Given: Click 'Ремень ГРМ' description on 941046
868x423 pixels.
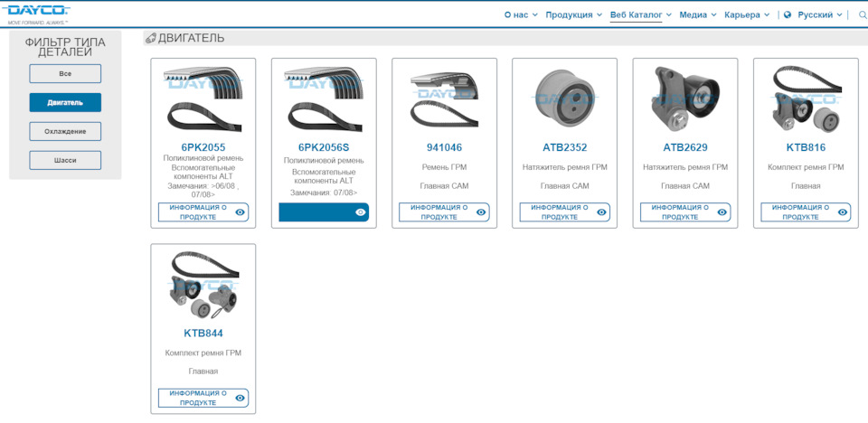Looking at the screenshot, I should 444,166.
